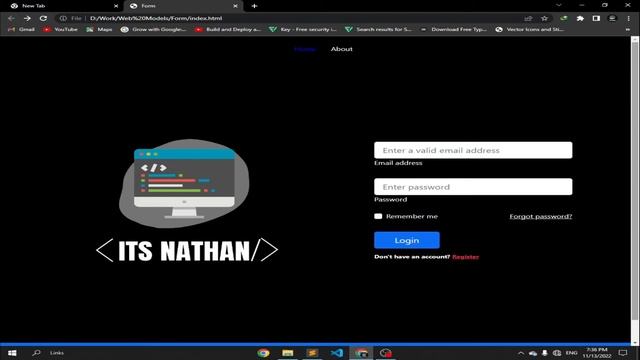Click the blue Login button

tap(407, 240)
